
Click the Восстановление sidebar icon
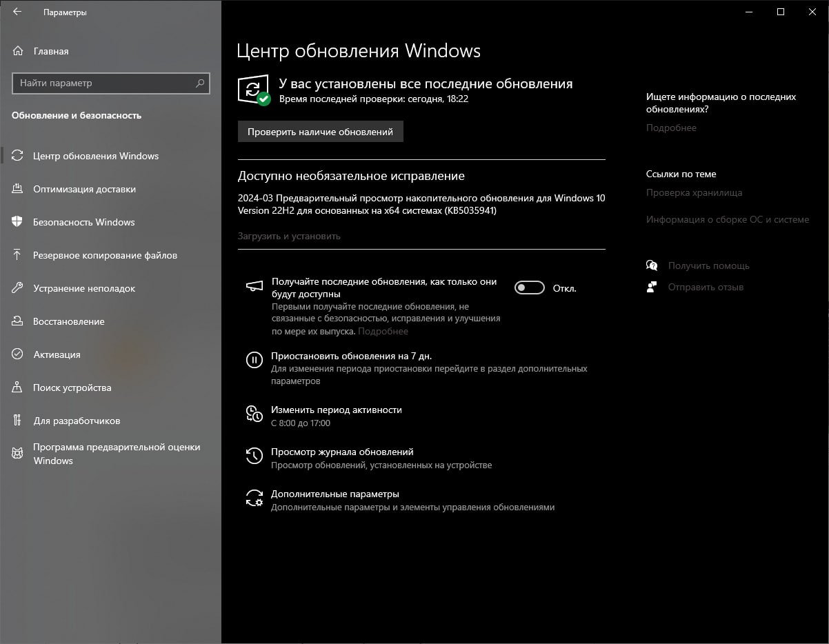tap(18, 321)
